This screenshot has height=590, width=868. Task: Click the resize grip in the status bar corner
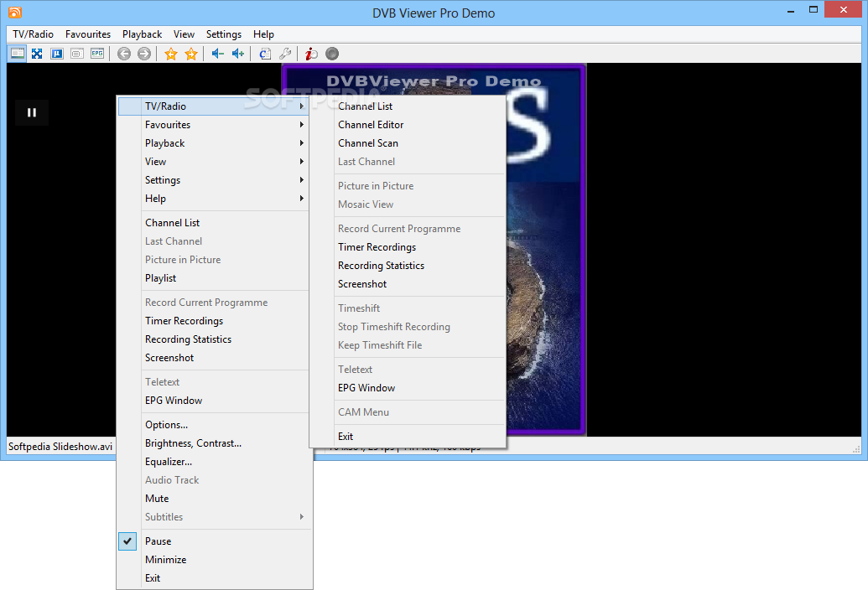(x=856, y=449)
